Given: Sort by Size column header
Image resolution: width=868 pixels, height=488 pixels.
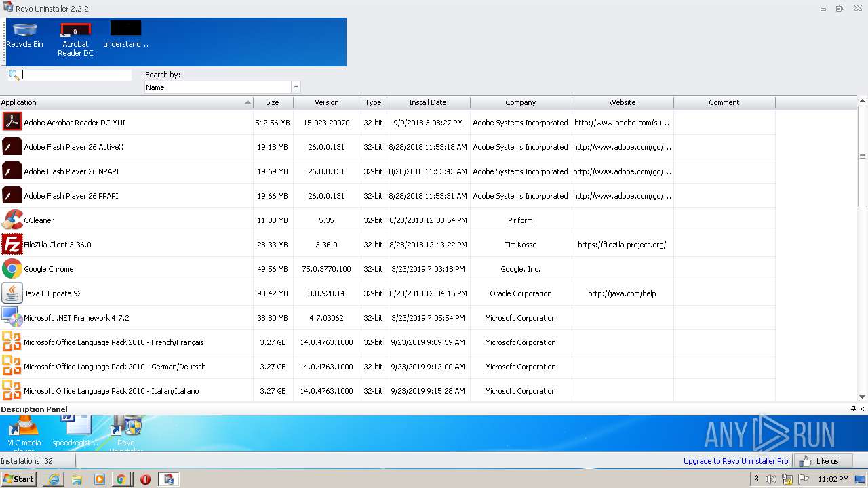Looking at the screenshot, I should (273, 102).
